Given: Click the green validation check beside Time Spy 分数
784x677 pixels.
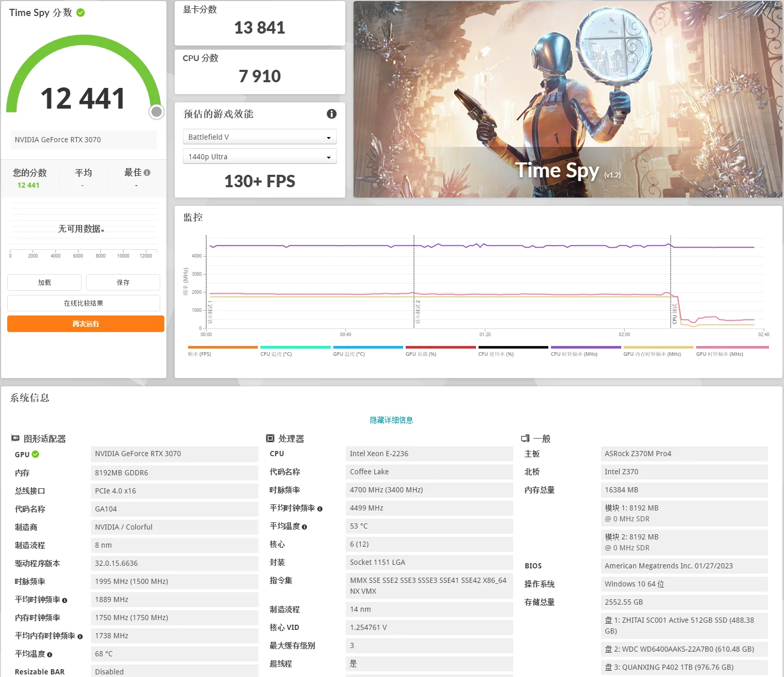Looking at the screenshot, I should (x=81, y=12).
